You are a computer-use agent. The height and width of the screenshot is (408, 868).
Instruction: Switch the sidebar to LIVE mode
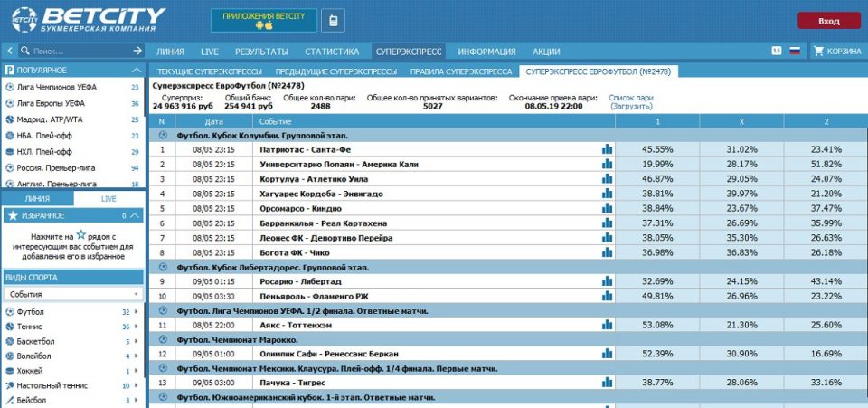pos(108,198)
